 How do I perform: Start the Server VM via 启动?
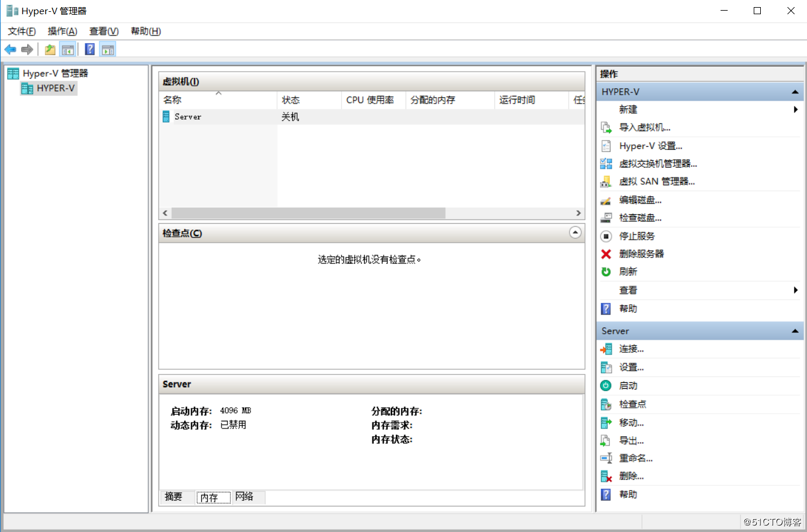[x=628, y=385]
